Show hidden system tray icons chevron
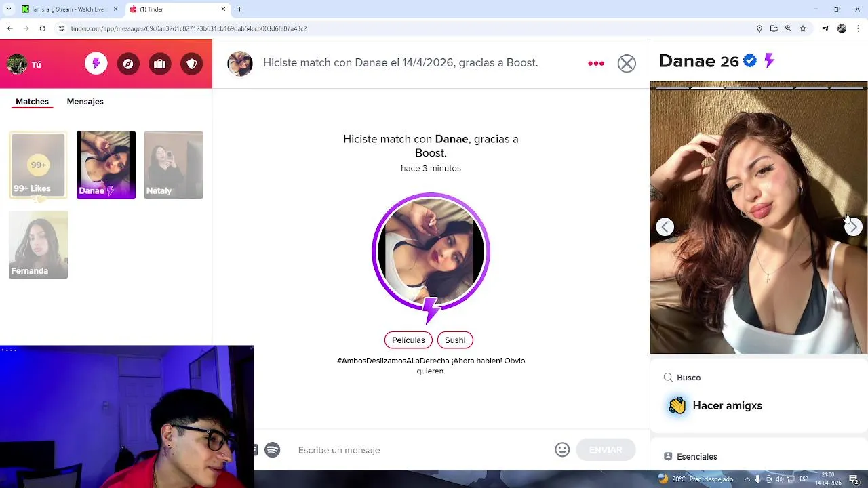The image size is (868, 488). [747, 479]
